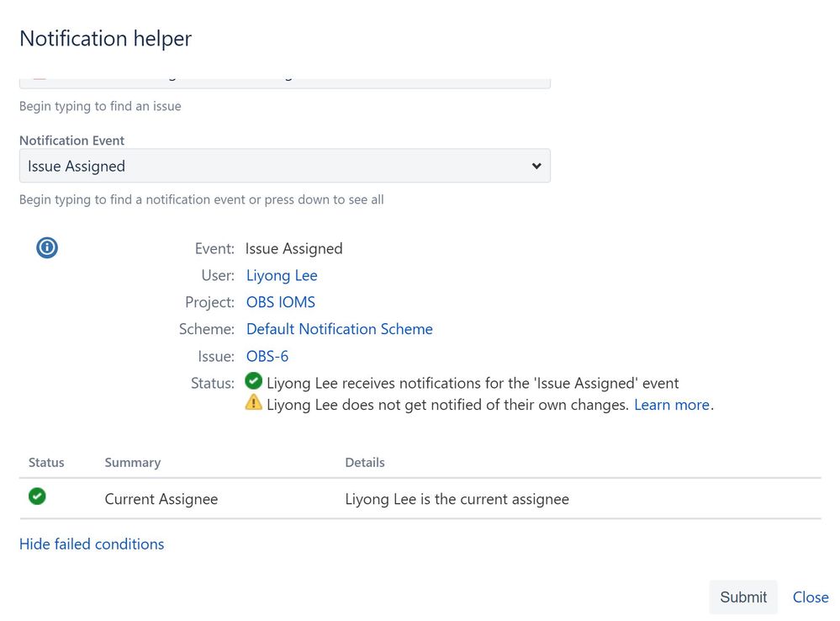Screen dimensions: 840x621
Task: Click the Learn more link
Action: (672, 405)
